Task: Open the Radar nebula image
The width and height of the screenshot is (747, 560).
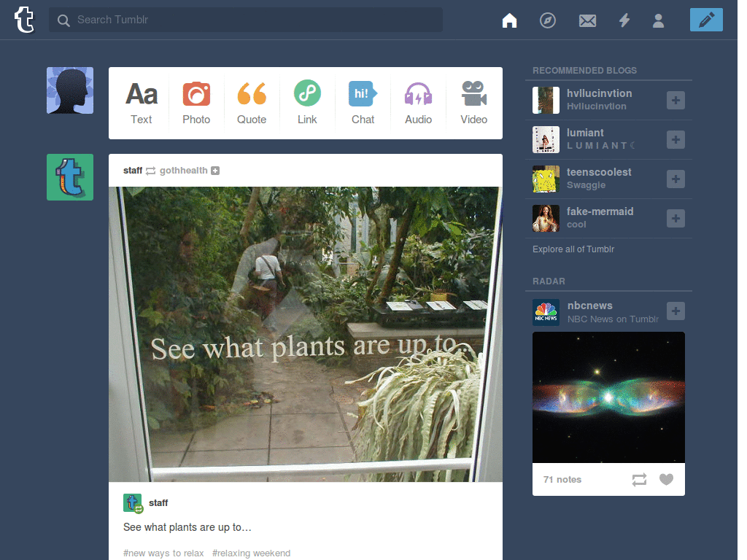Action: [x=608, y=397]
